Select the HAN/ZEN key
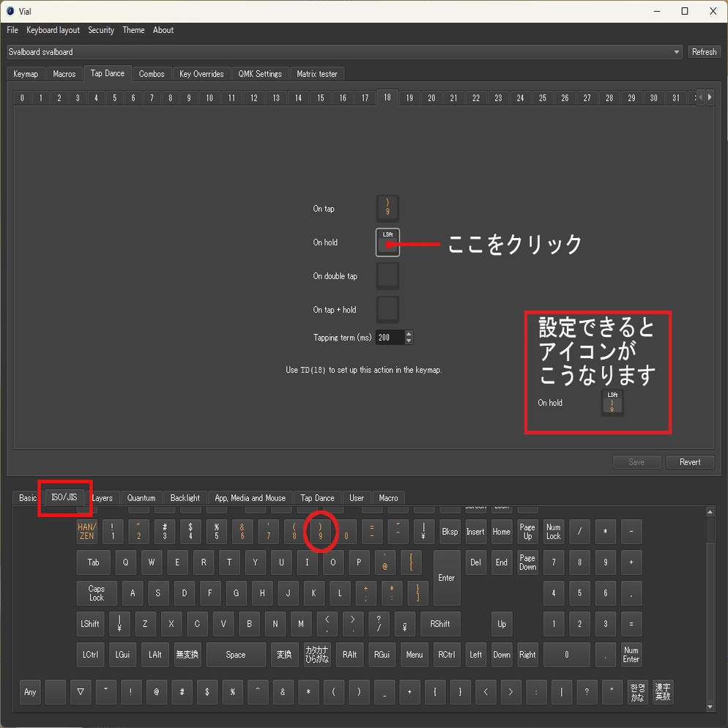This screenshot has height=728, width=728. click(87, 532)
